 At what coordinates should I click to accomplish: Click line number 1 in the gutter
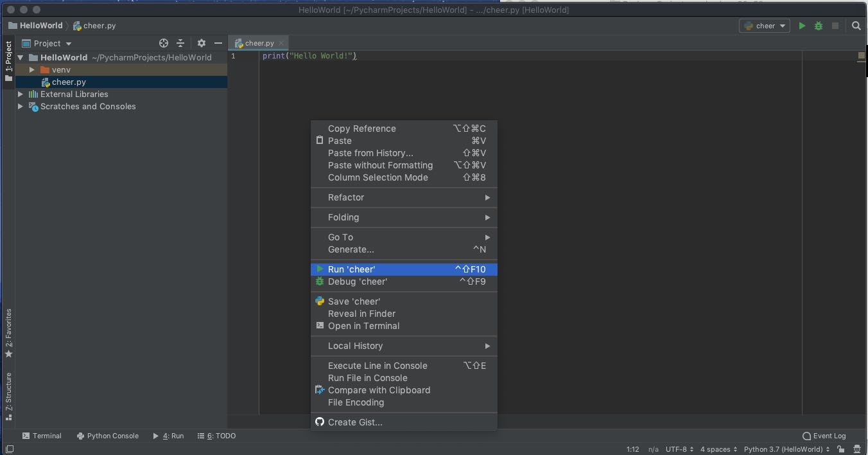coord(234,56)
